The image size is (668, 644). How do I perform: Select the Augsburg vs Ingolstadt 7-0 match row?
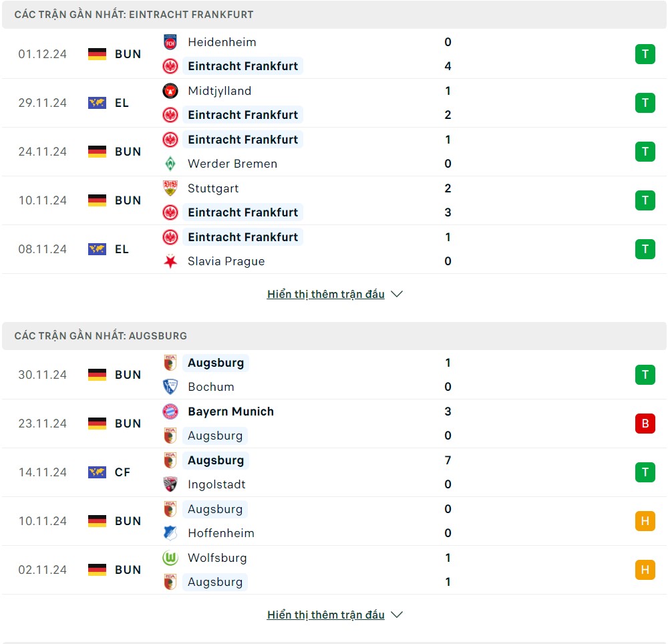[x=334, y=472]
